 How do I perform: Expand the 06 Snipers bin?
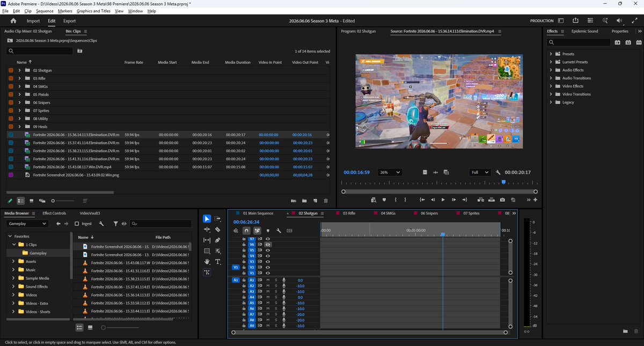19,102
